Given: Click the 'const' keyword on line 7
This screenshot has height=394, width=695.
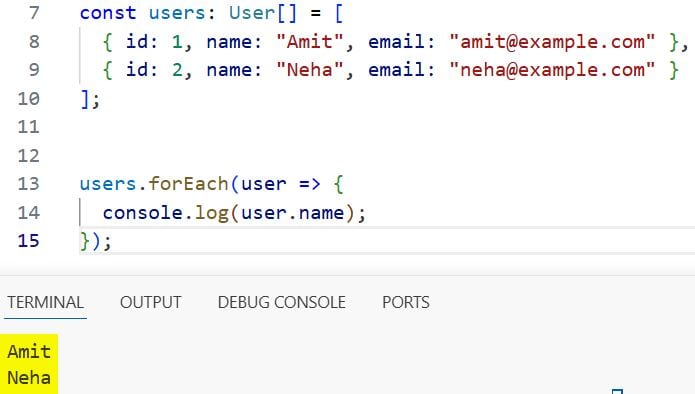Looking at the screenshot, I should [x=108, y=13].
